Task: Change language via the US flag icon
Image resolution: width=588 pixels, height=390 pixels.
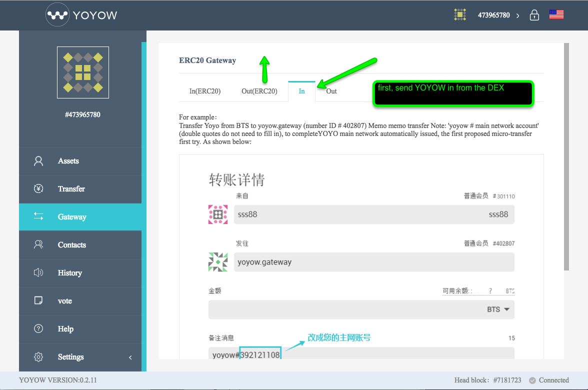Action: coord(556,14)
